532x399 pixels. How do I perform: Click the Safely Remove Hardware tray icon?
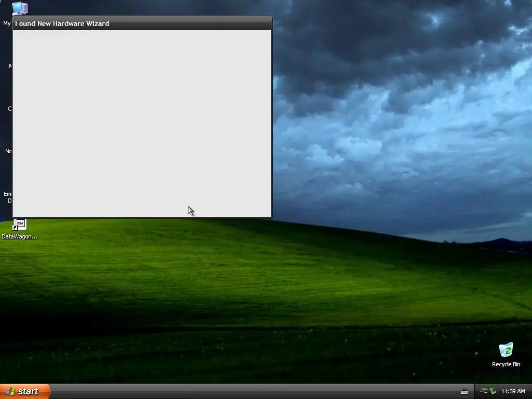tap(493, 391)
